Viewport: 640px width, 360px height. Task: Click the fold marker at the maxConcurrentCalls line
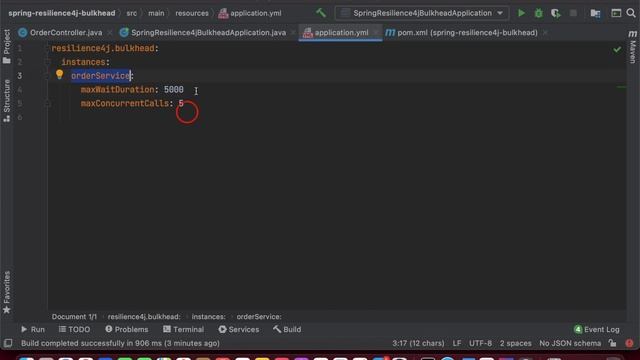pyautogui.click(x=47, y=104)
